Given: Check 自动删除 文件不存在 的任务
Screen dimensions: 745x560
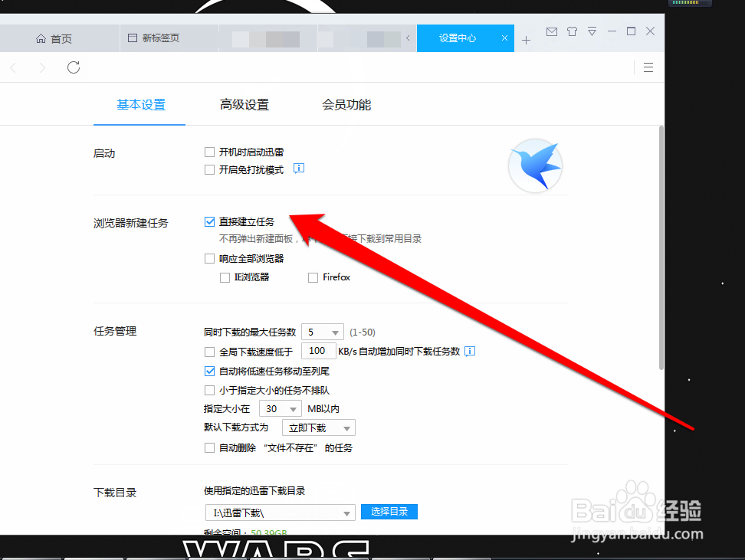Looking at the screenshot, I should click(x=209, y=448).
